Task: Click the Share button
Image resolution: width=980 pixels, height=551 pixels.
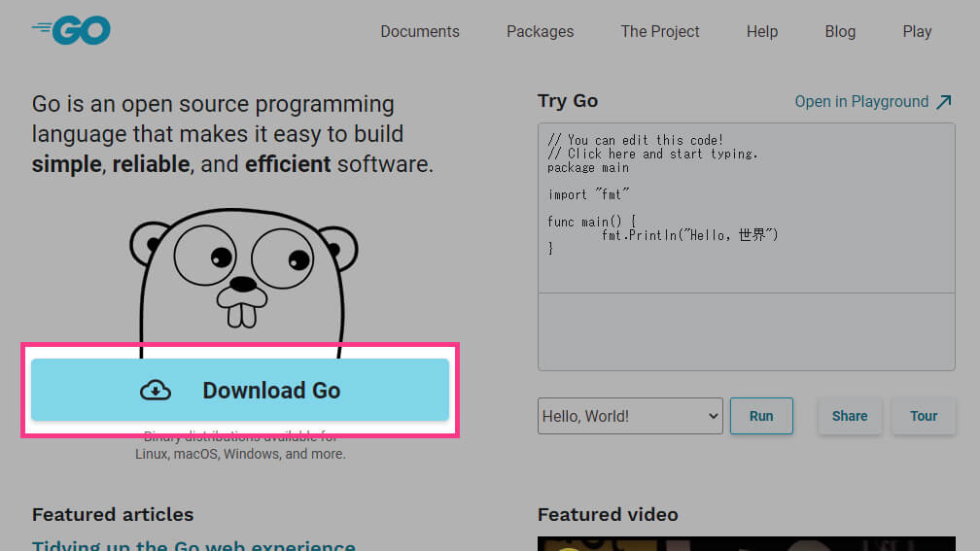Action: click(x=849, y=416)
